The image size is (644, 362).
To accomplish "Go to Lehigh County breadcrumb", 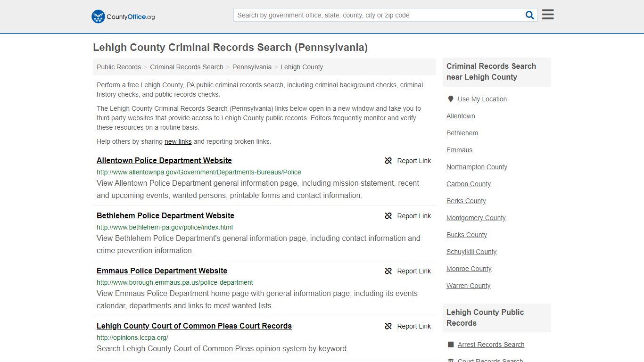I will (302, 67).
